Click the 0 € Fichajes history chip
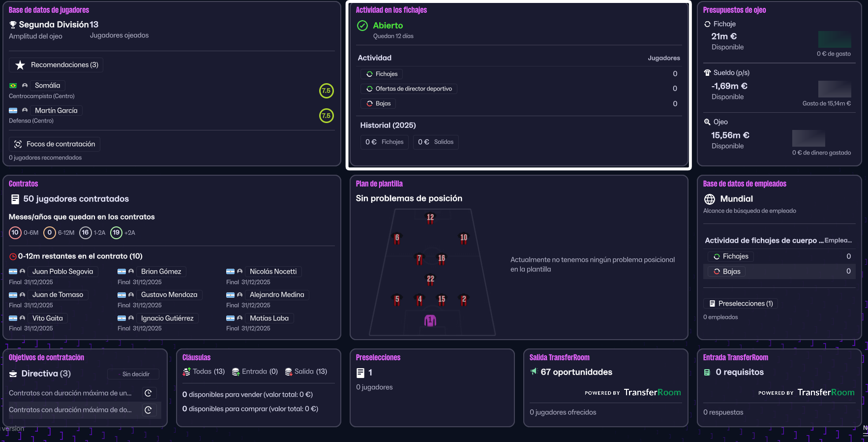This screenshot has width=868, height=442. coord(384,142)
